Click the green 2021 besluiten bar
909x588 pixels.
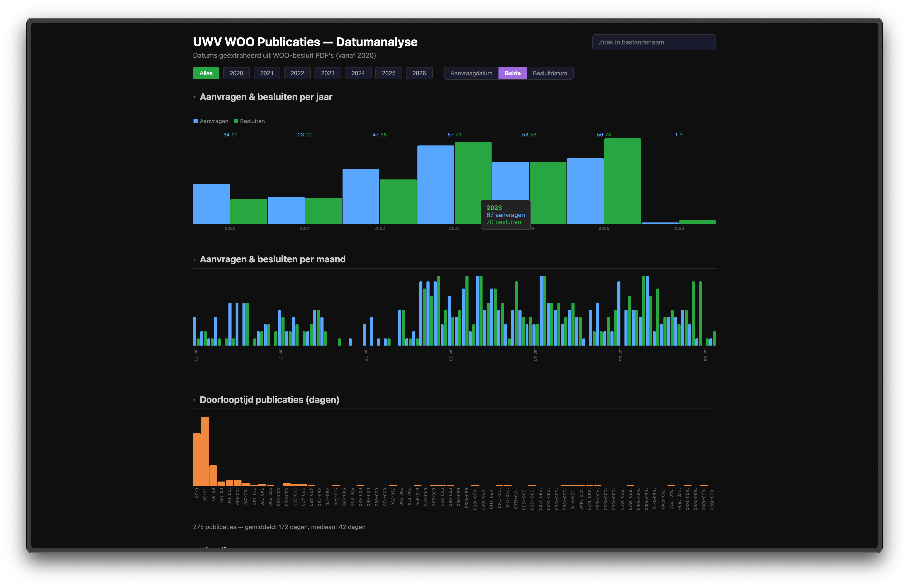pos(323,211)
